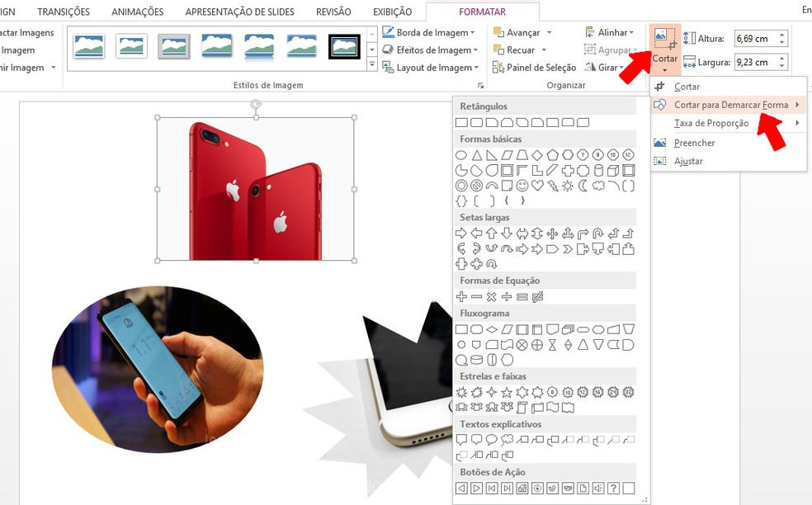
Task: Decrease Largura with the down stepper
Action: point(782,66)
